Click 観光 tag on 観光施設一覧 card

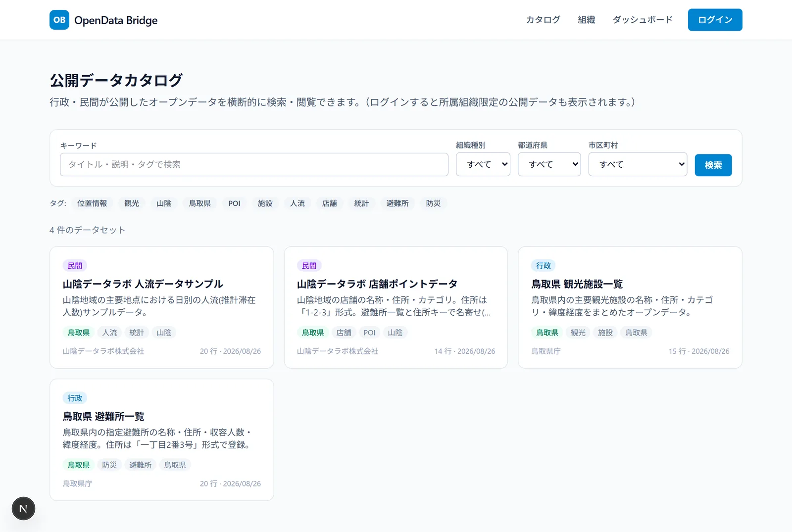[578, 333]
